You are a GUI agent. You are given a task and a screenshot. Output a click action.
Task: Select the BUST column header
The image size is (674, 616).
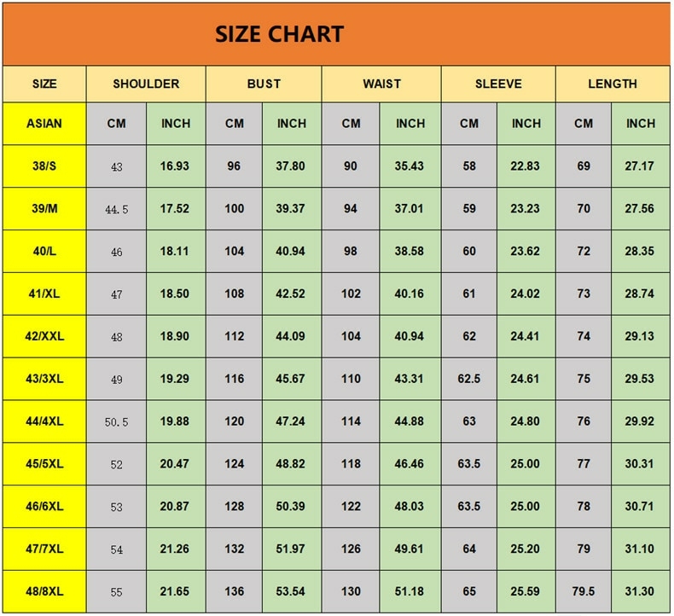tap(264, 84)
